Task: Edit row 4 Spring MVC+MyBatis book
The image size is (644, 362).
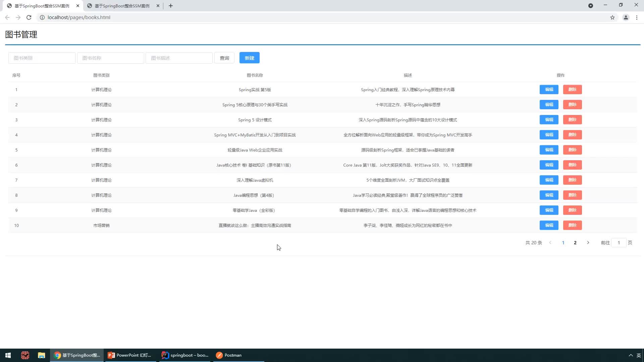Action: 549,135
